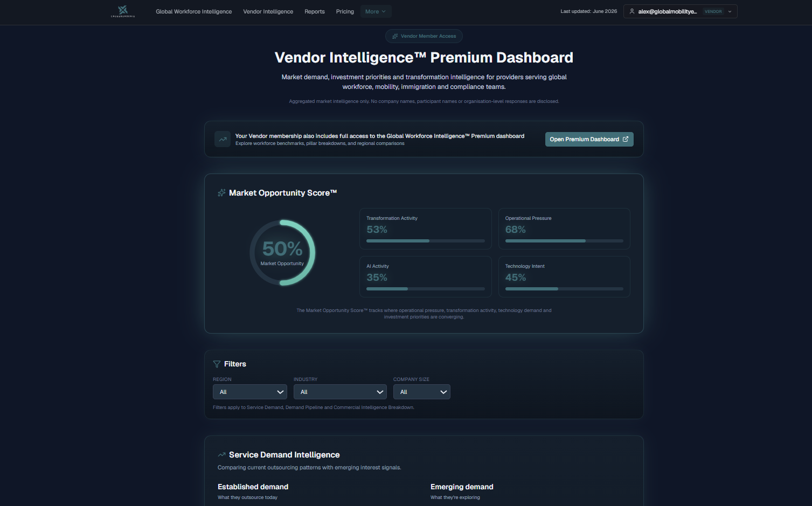Image resolution: width=812 pixels, height=506 pixels.
Task: Click AI Activity progress bar
Action: pyautogui.click(x=426, y=289)
